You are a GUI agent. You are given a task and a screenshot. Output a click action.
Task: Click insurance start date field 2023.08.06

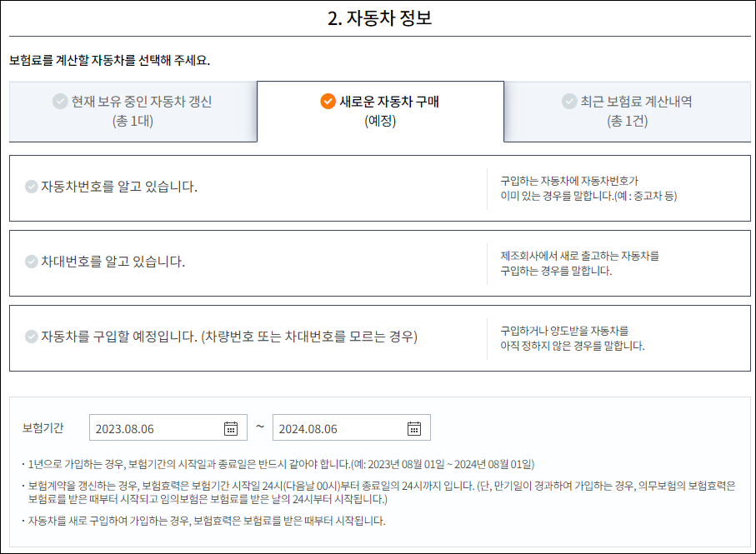pyautogui.click(x=168, y=427)
